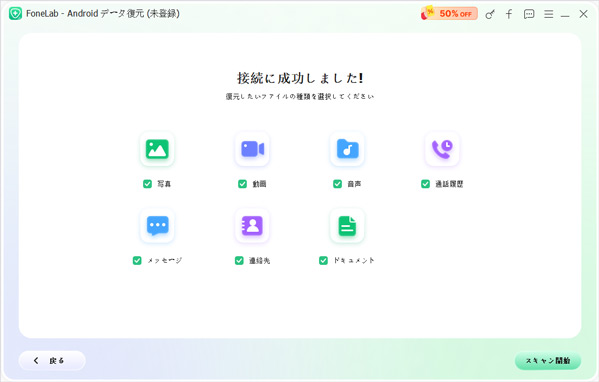599x382 pixels.
Task: Click the 戻る back button
Action: click(52, 361)
